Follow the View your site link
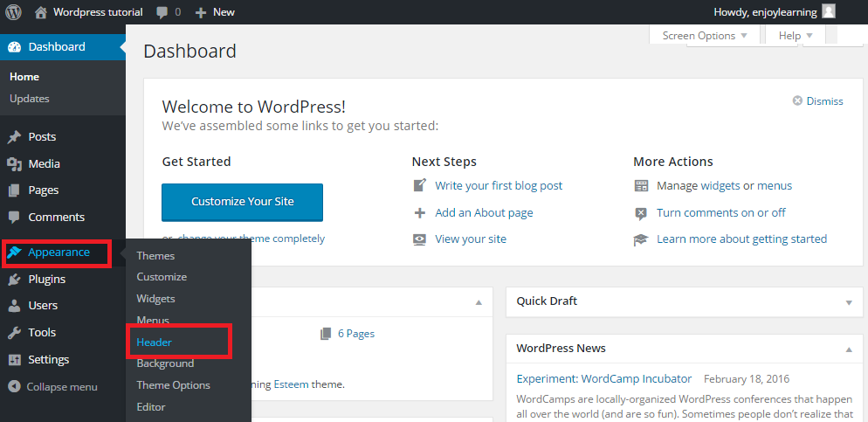The height and width of the screenshot is (422, 868). (x=471, y=239)
